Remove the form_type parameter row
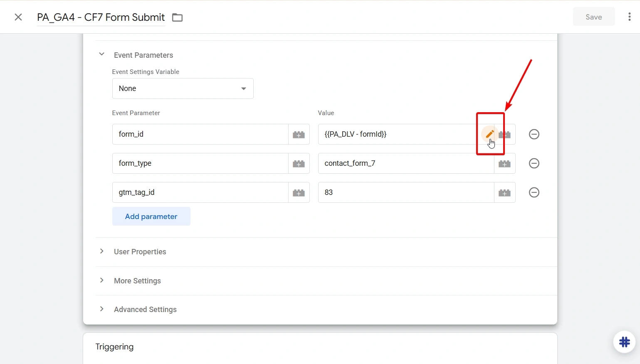 pyautogui.click(x=534, y=163)
